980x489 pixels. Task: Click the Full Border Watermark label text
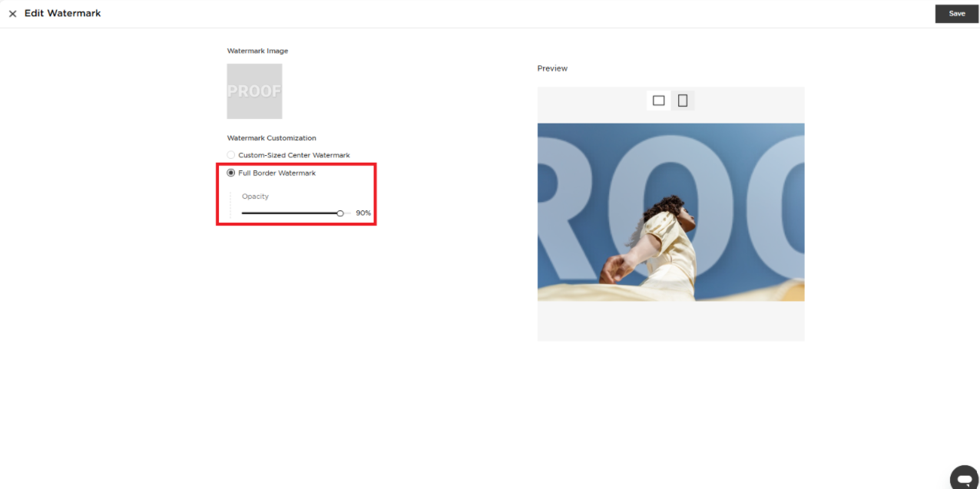pos(276,173)
